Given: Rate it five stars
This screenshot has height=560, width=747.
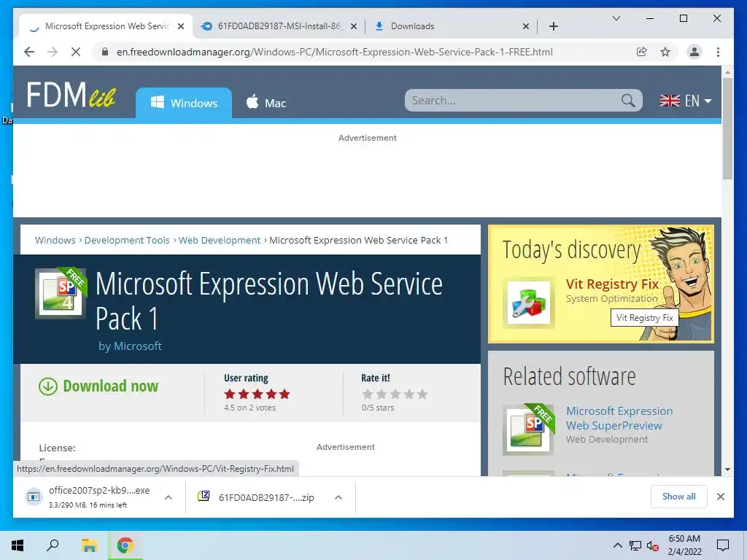Looking at the screenshot, I should click(422, 394).
